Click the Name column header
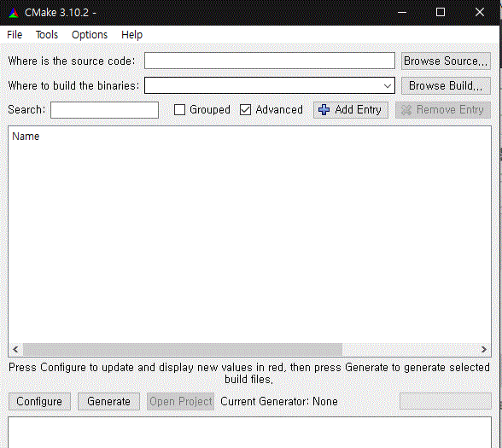Viewport: 502px width, 448px height. 26,137
